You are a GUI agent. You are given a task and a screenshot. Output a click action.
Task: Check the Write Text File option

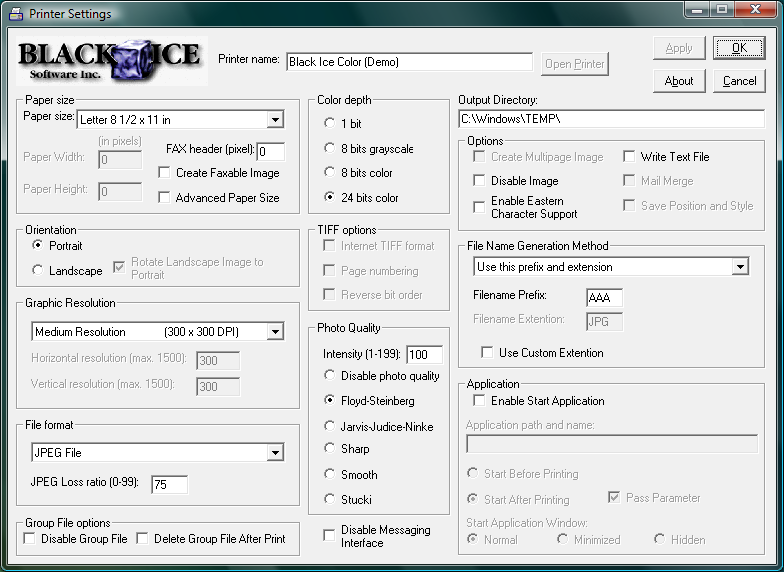630,157
